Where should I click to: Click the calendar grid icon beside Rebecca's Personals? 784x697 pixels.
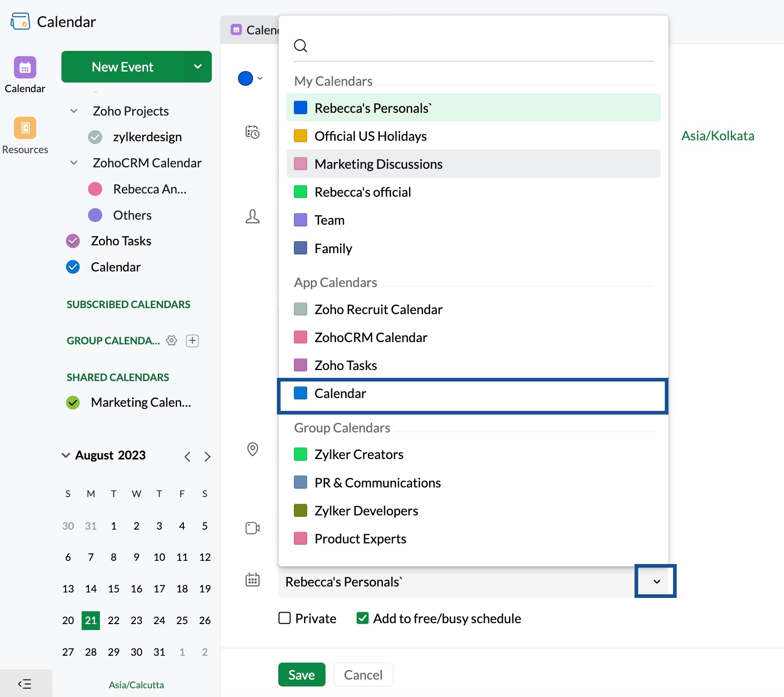click(253, 580)
